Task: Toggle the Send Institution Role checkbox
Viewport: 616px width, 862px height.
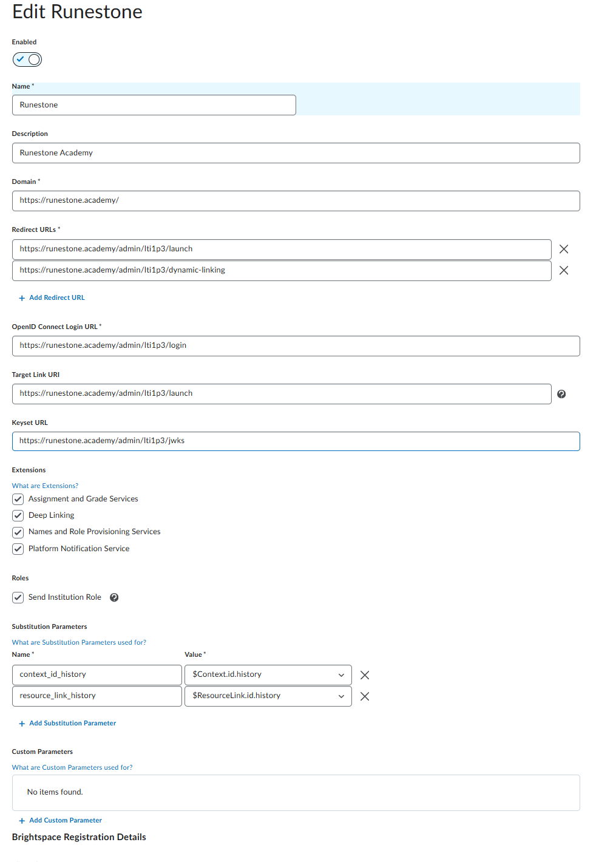Action: (18, 597)
